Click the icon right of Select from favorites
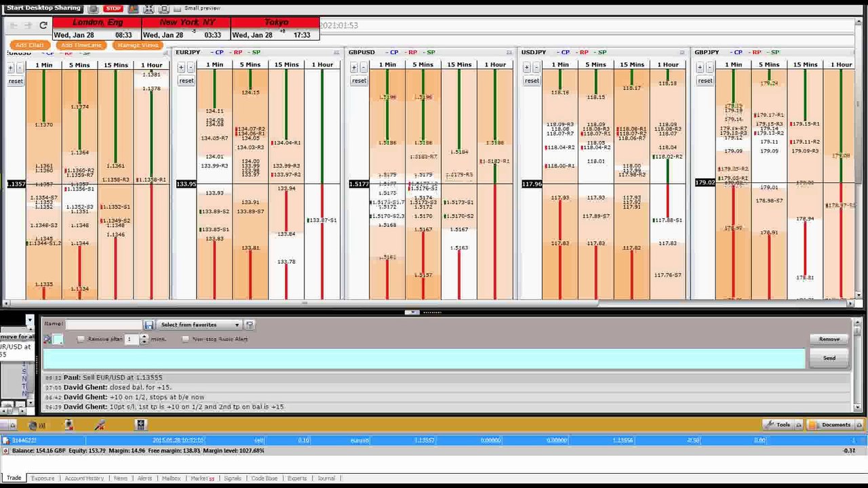Image resolution: width=868 pixels, height=488 pixels. [x=250, y=325]
